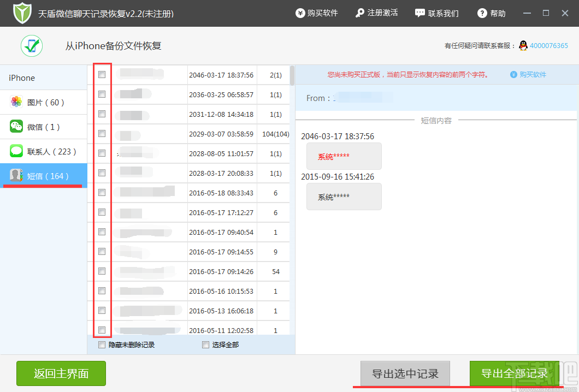Check the row dated 2028-08-05 11:01:57
The width and height of the screenshot is (579, 392).
click(x=102, y=153)
